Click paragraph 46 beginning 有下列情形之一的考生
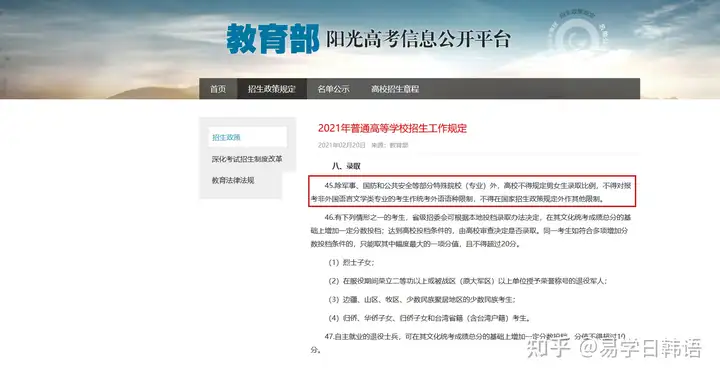 (x=471, y=231)
